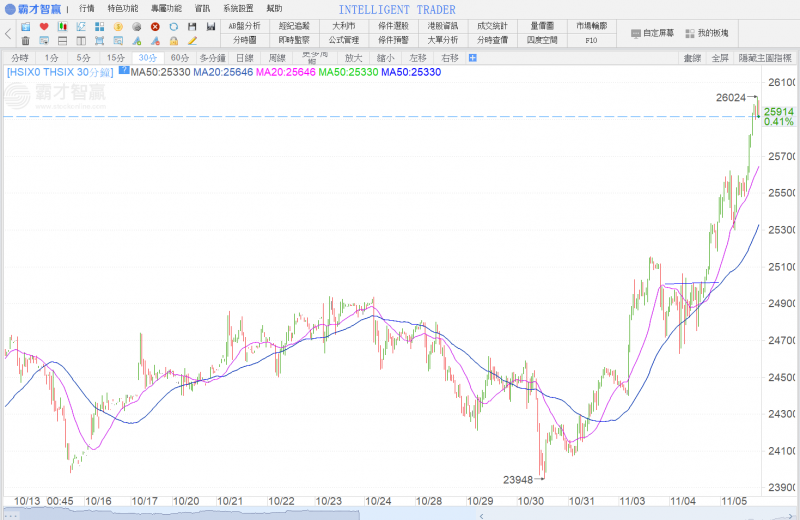
Task: Click the red heart favorites icon
Action: tap(44, 26)
